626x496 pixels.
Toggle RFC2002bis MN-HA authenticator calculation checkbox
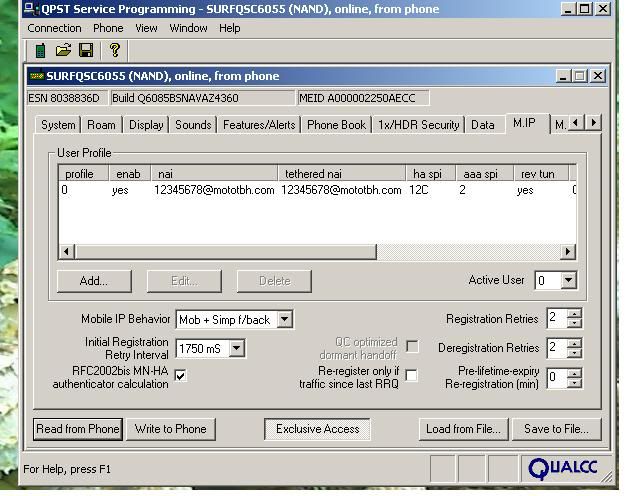tap(180, 376)
